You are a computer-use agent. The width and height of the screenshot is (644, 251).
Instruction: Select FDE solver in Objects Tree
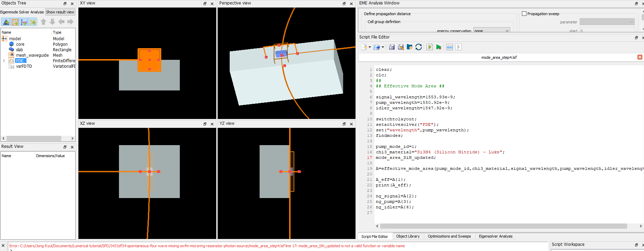pyautogui.click(x=20, y=61)
